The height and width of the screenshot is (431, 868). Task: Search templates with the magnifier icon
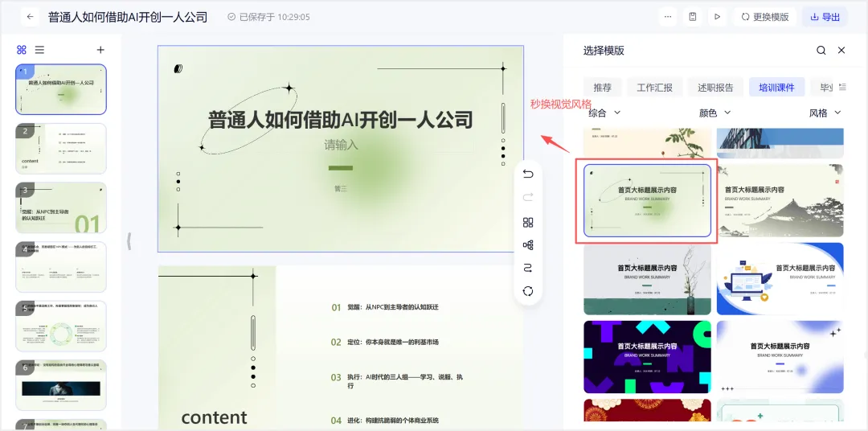pyautogui.click(x=821, y=51)
